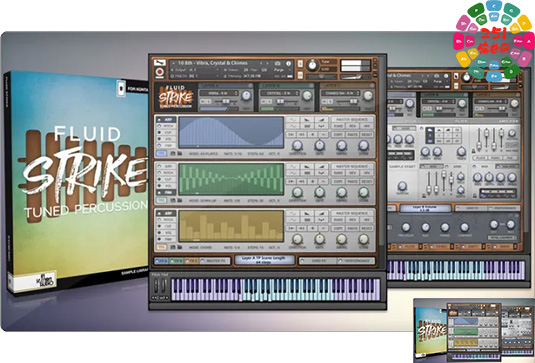Save blue sequencer preset with disk icon
Screen dimensions: 535x363
pos(173,154)
